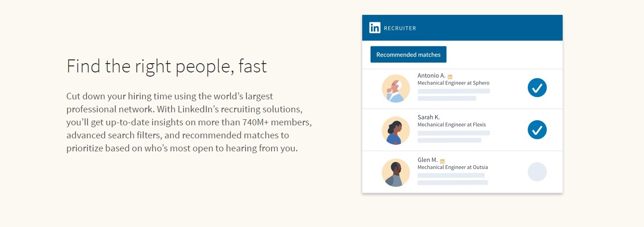Click the LinkedIn badge beside Glen M.
The width and height of the screenshot is (644, 227).
[x=442, y=161]
